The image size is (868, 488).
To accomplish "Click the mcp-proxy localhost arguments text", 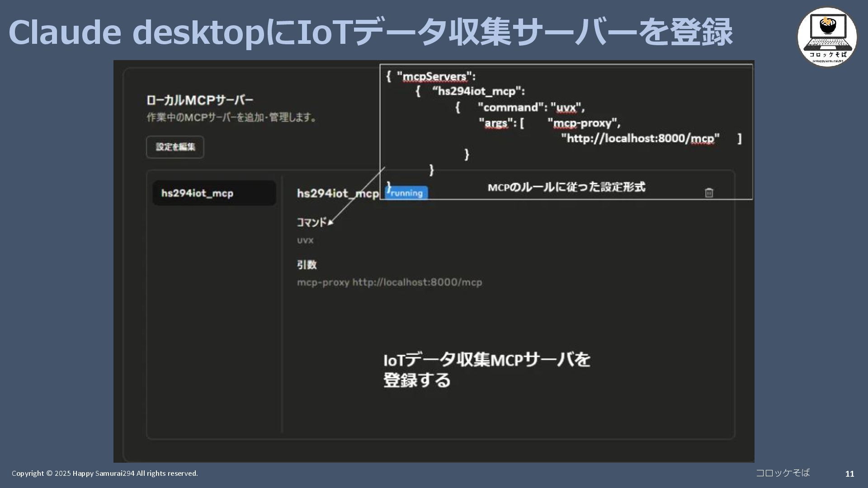I will tap(389, 282).
